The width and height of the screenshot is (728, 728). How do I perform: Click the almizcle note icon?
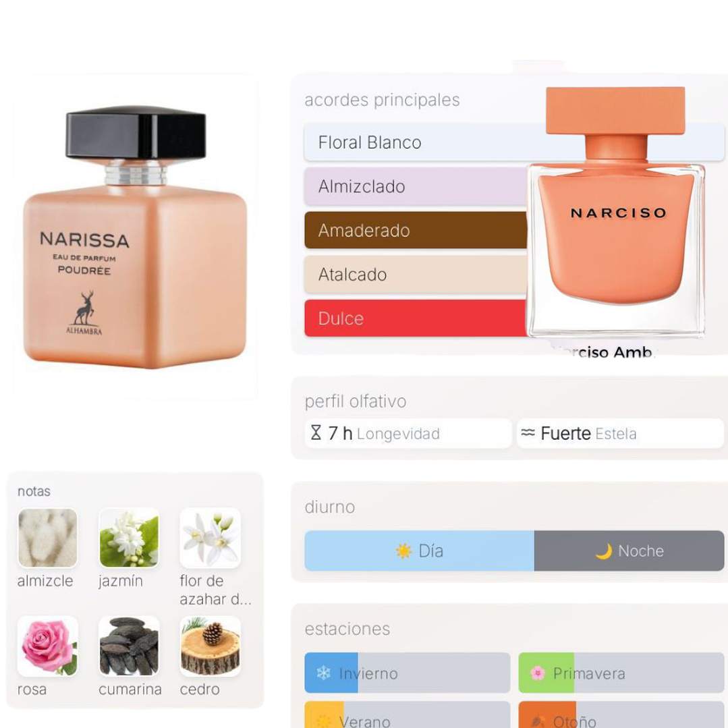click(x=47, y=538)
